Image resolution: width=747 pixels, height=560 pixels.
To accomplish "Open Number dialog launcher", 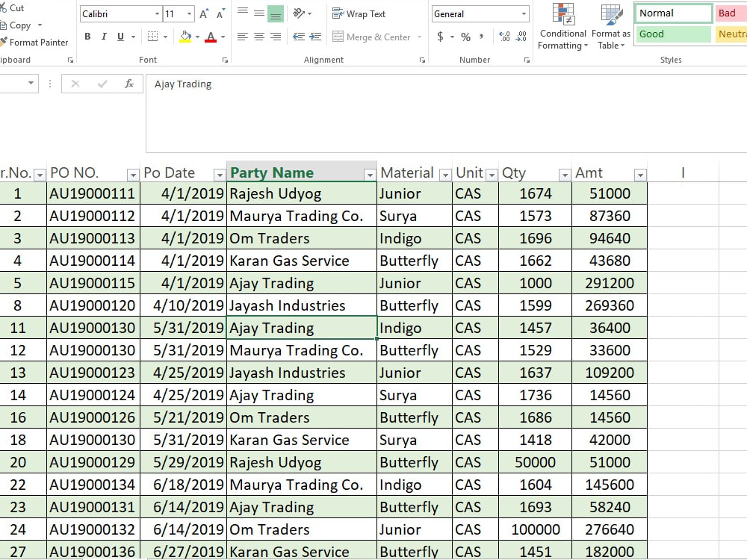I will coord(527,60).
